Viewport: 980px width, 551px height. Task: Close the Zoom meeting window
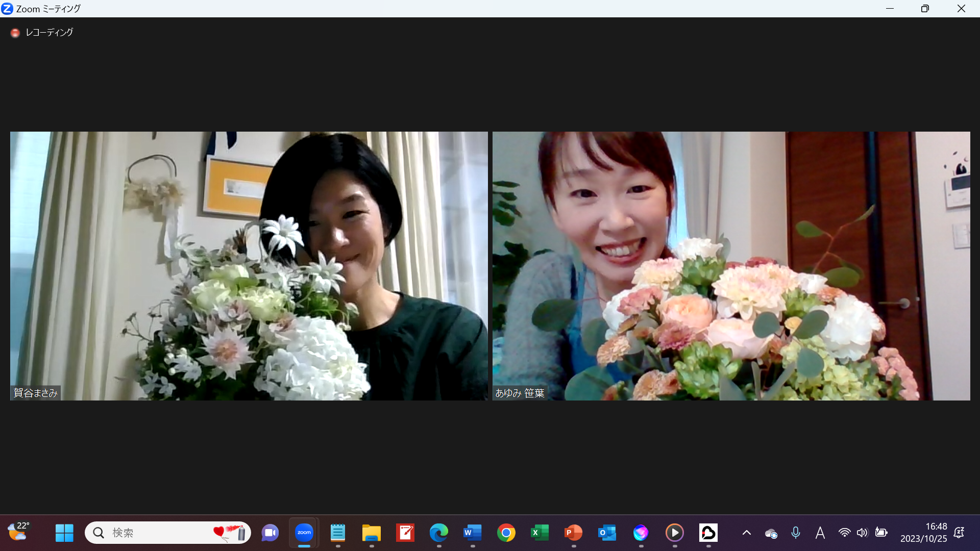point(961,9)
